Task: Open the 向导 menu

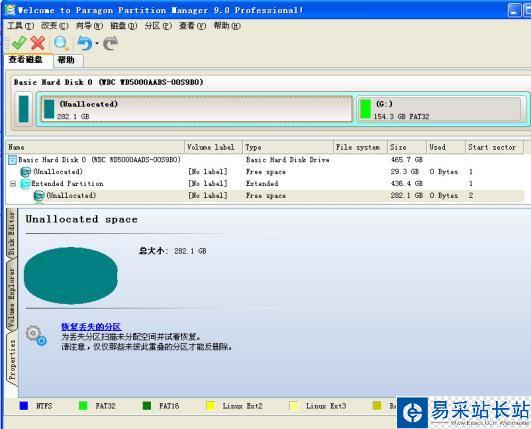Action: coord(89,26)
